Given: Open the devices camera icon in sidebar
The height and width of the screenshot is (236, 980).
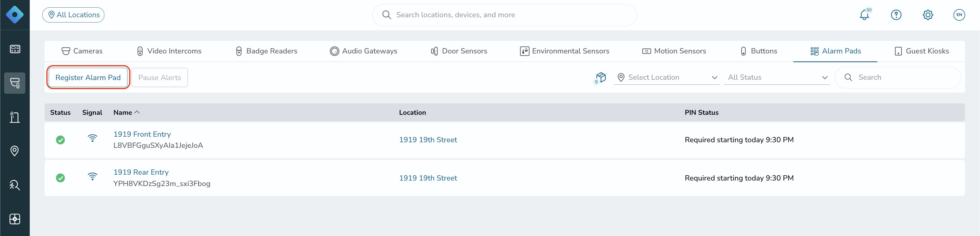Looking at the screenshot, I should click(x=15, y=83).
